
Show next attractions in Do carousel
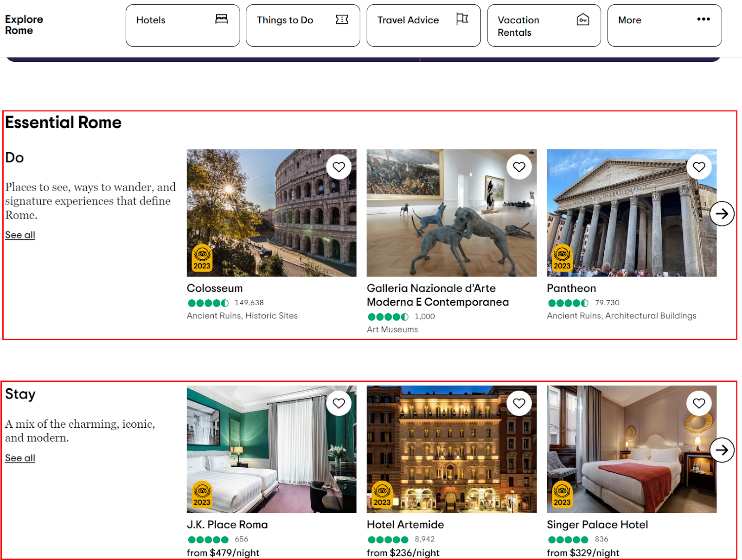(722, 213)
